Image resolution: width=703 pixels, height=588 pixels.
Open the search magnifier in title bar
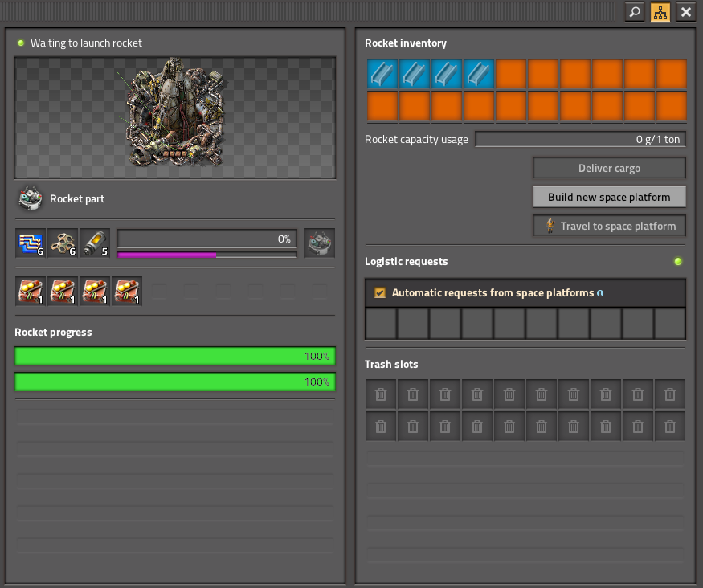[x=635, y=12]
